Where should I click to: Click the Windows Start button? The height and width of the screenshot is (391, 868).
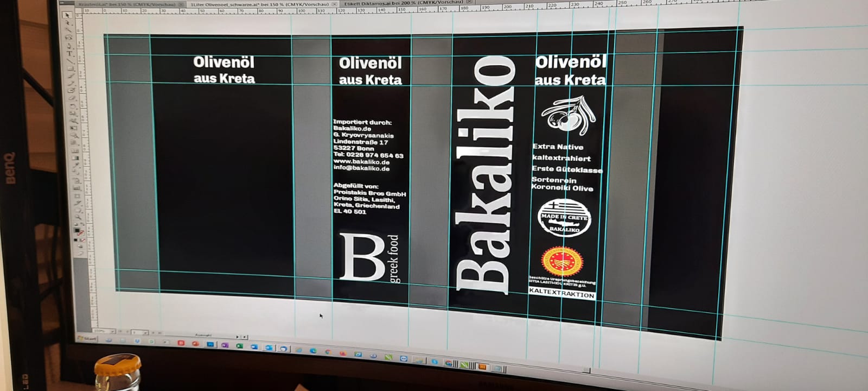pos(87,339)
